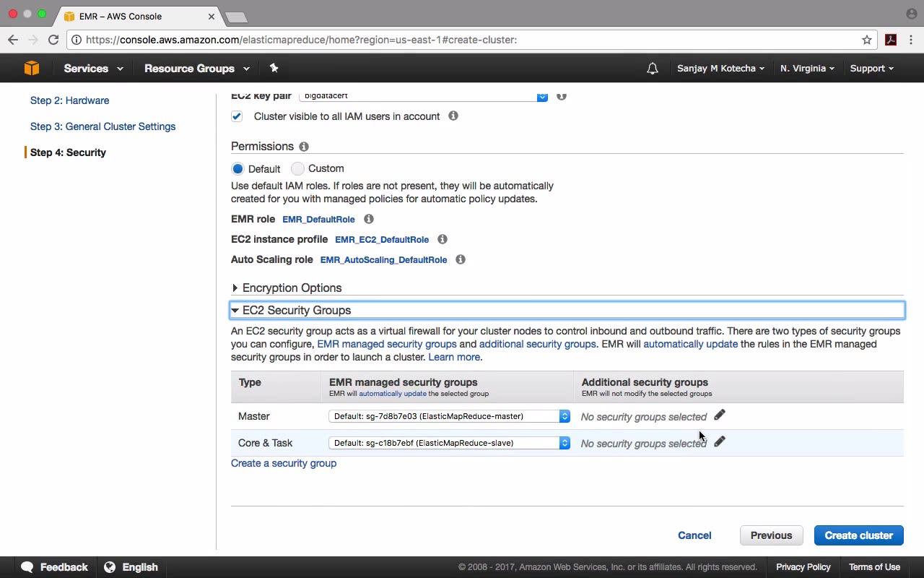Click the site info icon in address bar

[x=77, y=40]
